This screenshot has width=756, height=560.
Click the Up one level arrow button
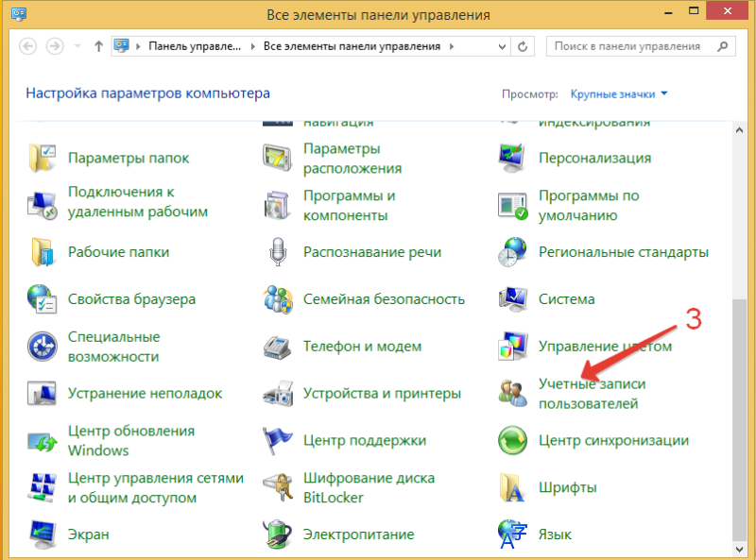pyautogui.click(x=98, y=46)
